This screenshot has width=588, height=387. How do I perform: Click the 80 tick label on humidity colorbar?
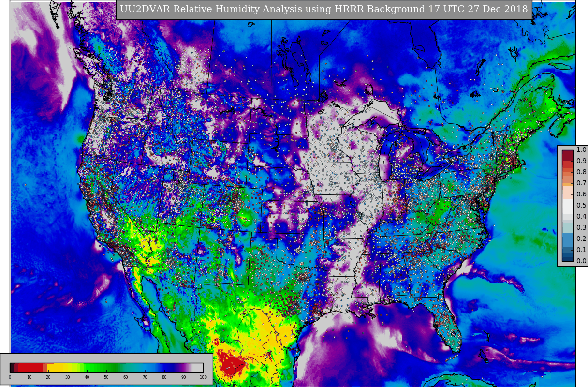(164, 377)
